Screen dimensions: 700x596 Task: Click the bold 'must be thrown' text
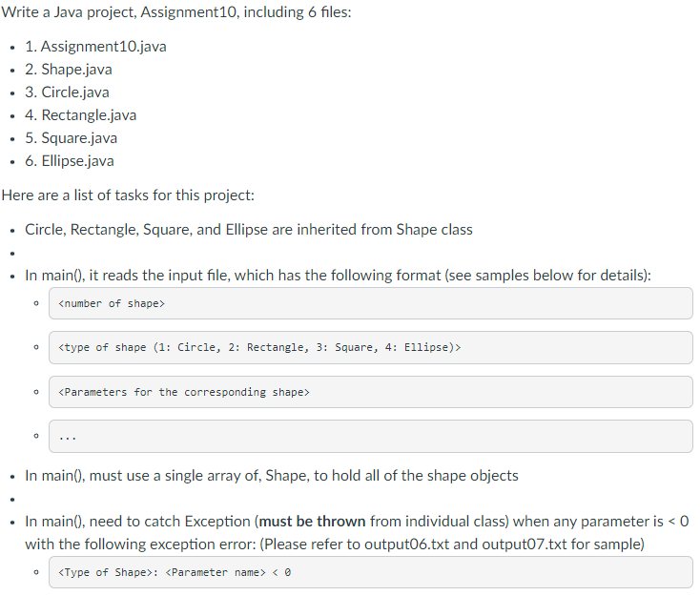pos(312,522)
